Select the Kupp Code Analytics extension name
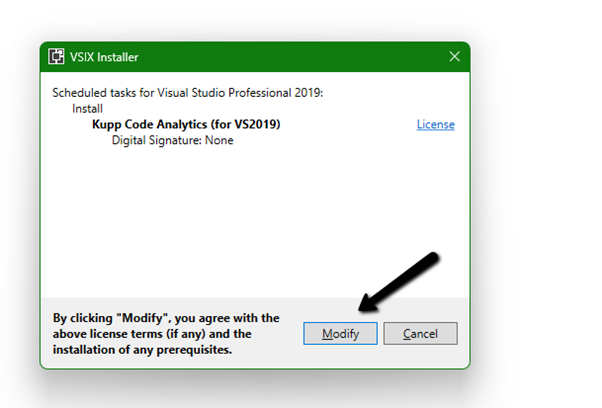Screen dimensions: 602x408 186,125
